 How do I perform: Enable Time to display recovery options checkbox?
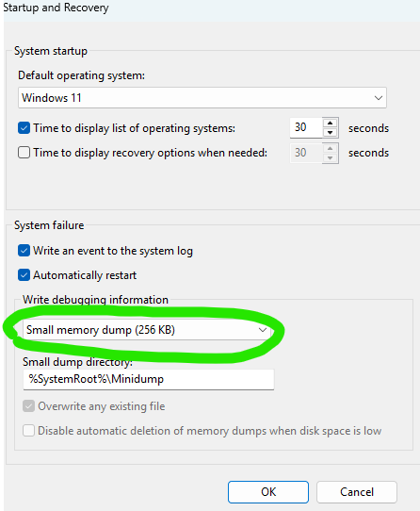tap(24, 153)
